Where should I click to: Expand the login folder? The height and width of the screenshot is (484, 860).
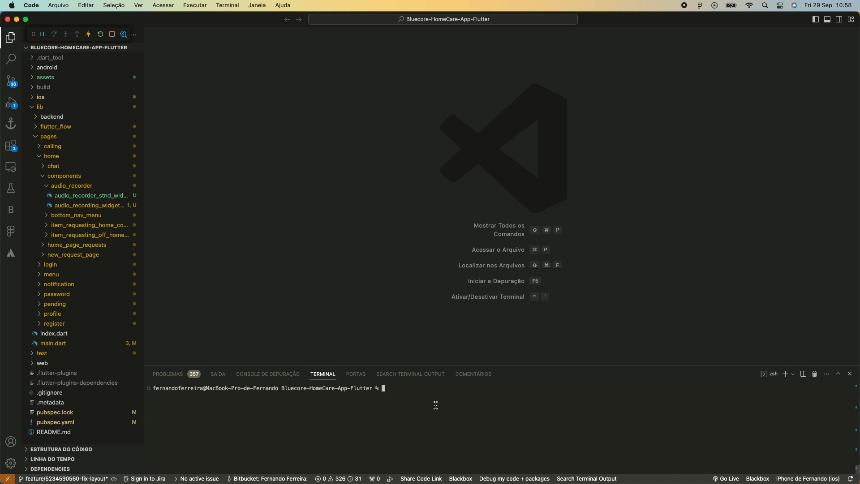tap(50, 264)
